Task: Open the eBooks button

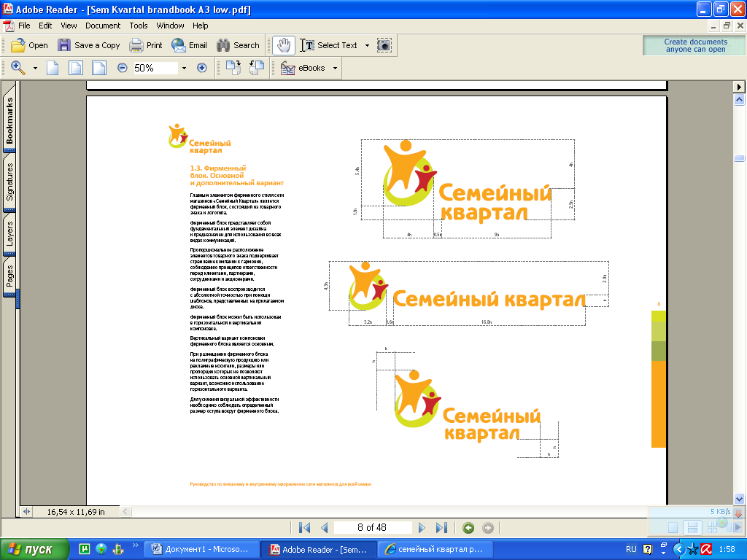Action: tap(303, 68)
